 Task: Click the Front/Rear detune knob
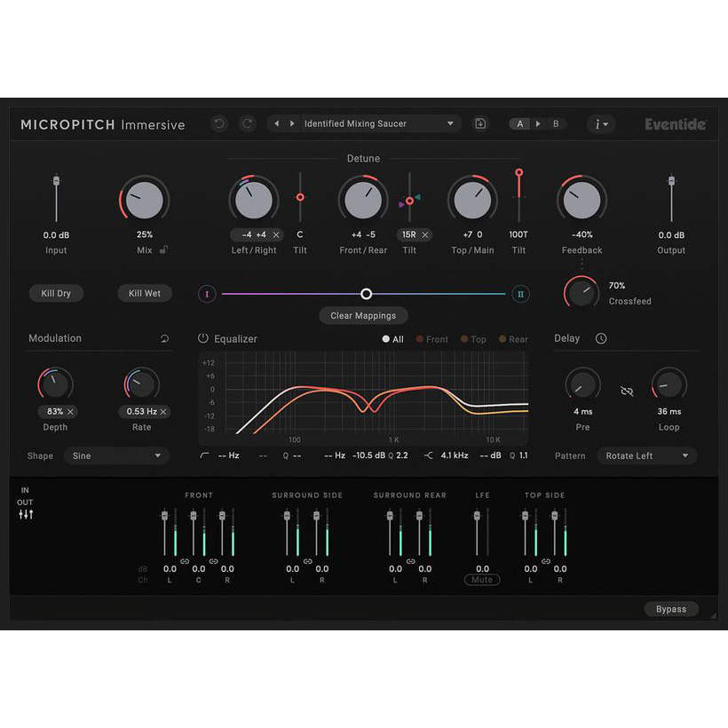point(363,200)
